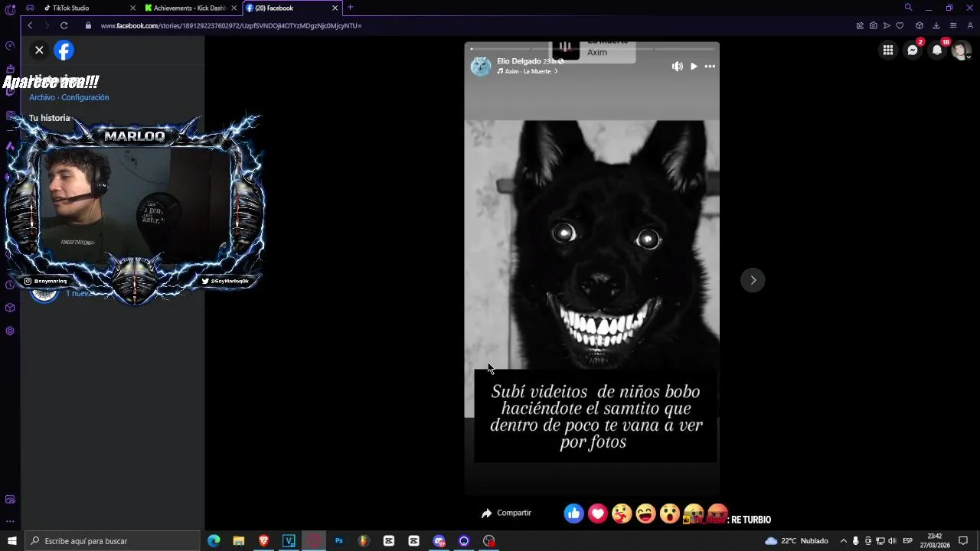This screenshot has width=980, height=551.
Task: Open the sidebar cube extensions icon
Action: (x=10, y=308)
